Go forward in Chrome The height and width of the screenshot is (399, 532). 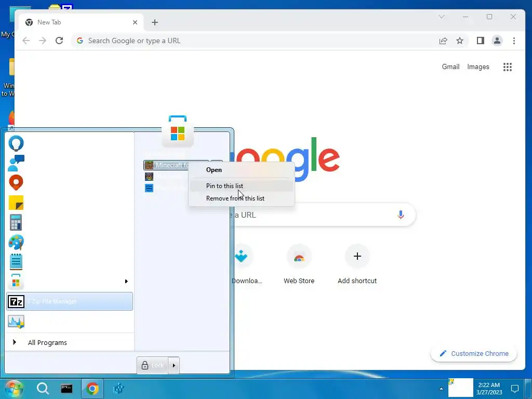click(x=43, y=41)
